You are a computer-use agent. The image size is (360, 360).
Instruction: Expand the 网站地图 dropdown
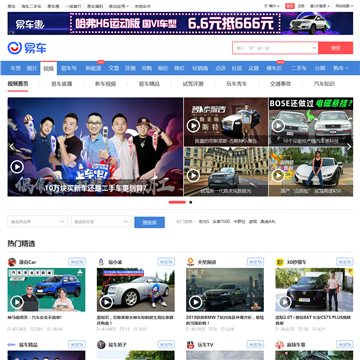344,6
